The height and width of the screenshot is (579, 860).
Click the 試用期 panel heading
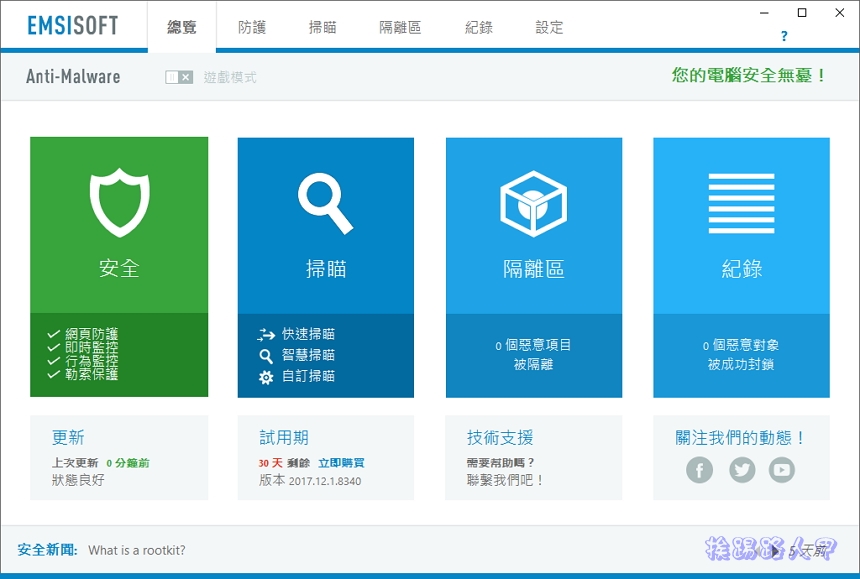tap(284, 438)
